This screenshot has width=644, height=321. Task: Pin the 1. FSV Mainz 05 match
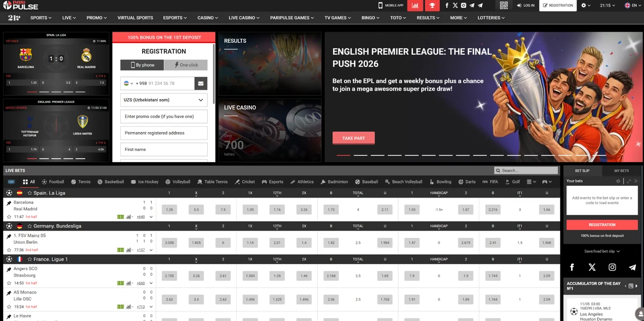pos(9,236)
